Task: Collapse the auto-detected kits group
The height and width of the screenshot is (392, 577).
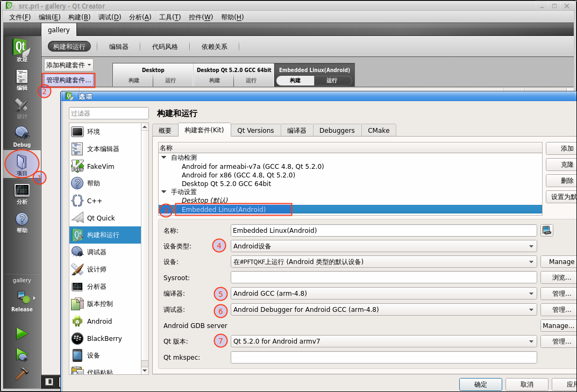Action: coord(164,157)
